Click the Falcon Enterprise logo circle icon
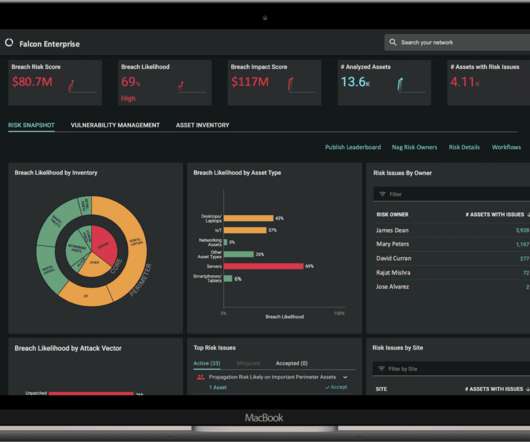Screen dimensions: 530x442 pyautogui.click(x=9, y=43)
